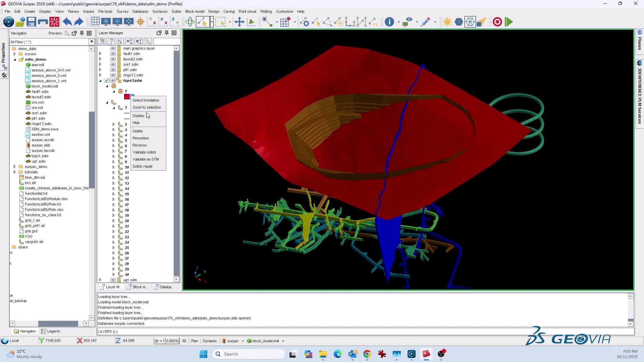Screen dimensions: 644x362
Task: Toggle the wireframe hexagon edges icon
Action: point(470,22)
